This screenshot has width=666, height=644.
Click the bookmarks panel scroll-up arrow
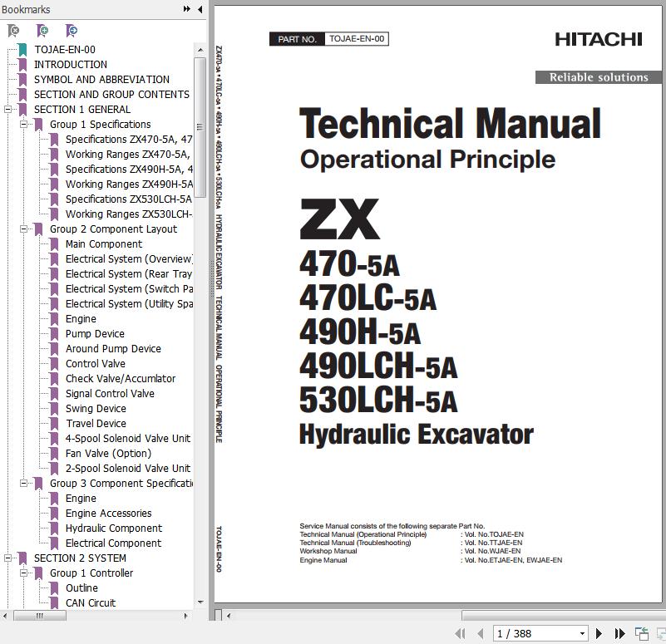(200, 50)
